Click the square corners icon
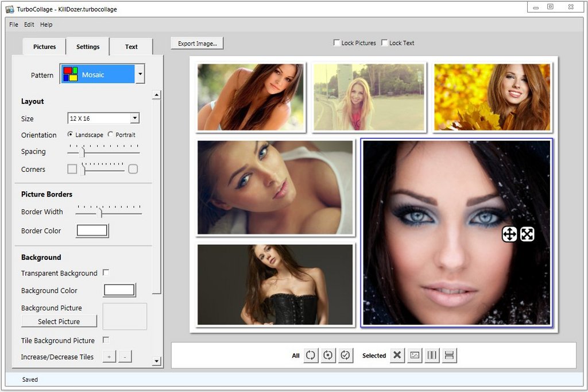Viewport: 588px width, 392px height. click(x=72, y=170)
